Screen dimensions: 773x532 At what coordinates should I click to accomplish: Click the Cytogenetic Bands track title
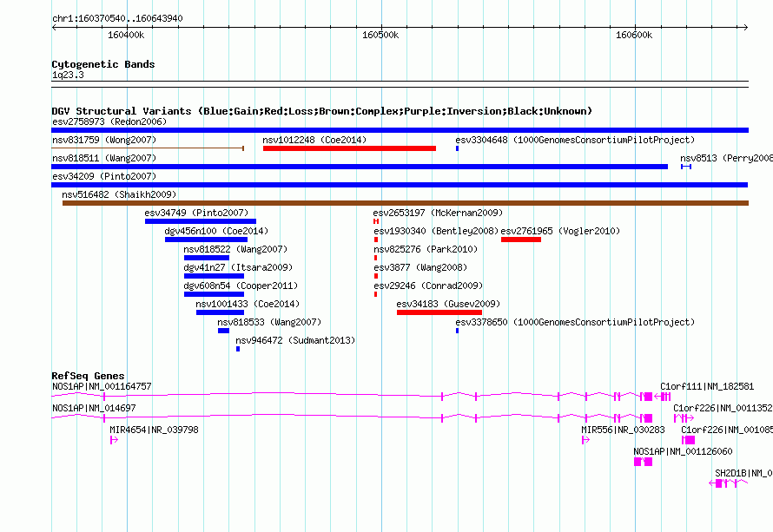(x=103, y=64)
